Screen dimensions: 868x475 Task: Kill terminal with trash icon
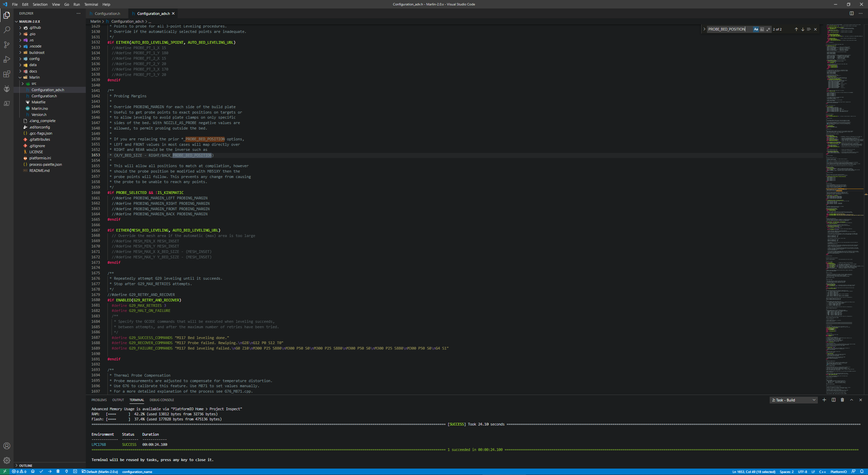[x=842, y=400]
